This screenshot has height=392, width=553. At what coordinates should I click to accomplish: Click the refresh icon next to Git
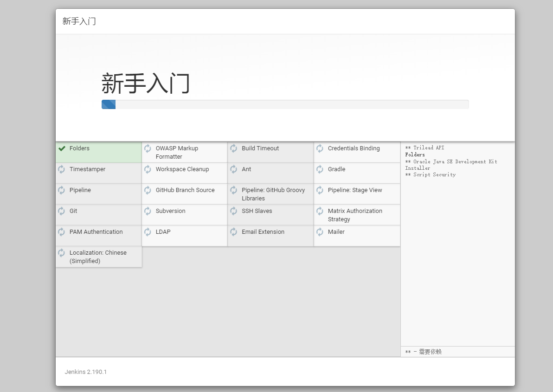point(61,211)
